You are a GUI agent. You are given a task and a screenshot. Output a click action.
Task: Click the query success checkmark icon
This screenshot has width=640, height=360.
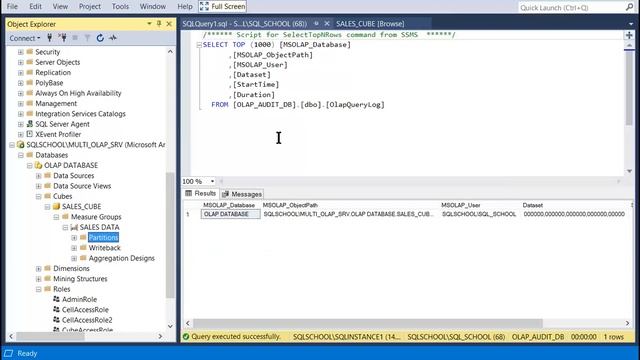186,337
